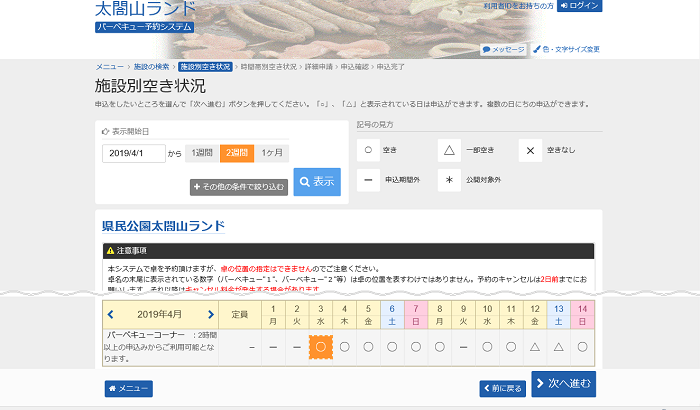Change colors via 色・文字サイズ変更
Screen dimensions: 700x410
[567, 49]
